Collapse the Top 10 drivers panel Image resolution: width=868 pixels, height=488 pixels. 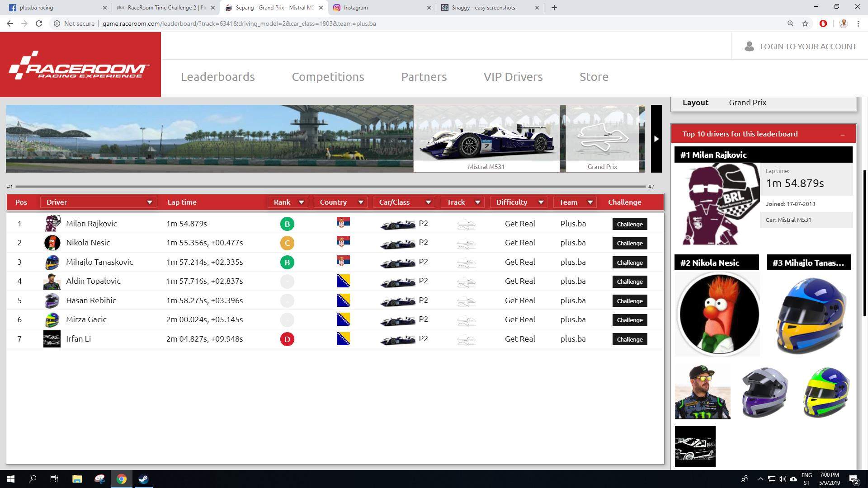click(842, 134)
